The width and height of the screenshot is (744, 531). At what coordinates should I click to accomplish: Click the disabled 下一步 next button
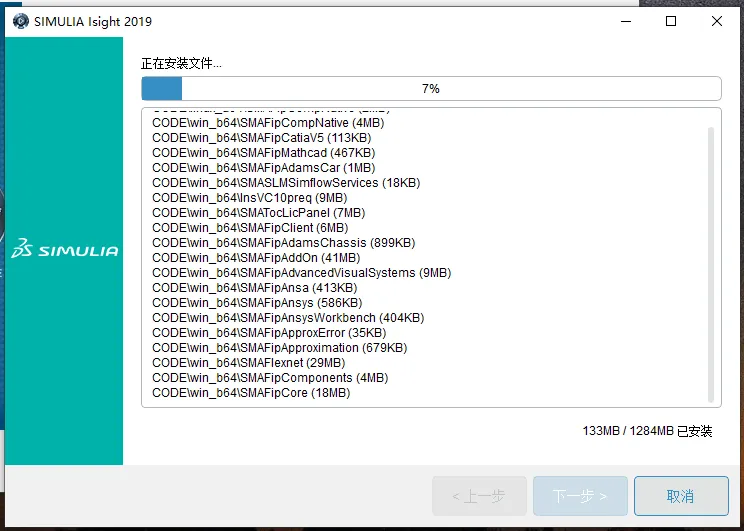tap(580, 496)
